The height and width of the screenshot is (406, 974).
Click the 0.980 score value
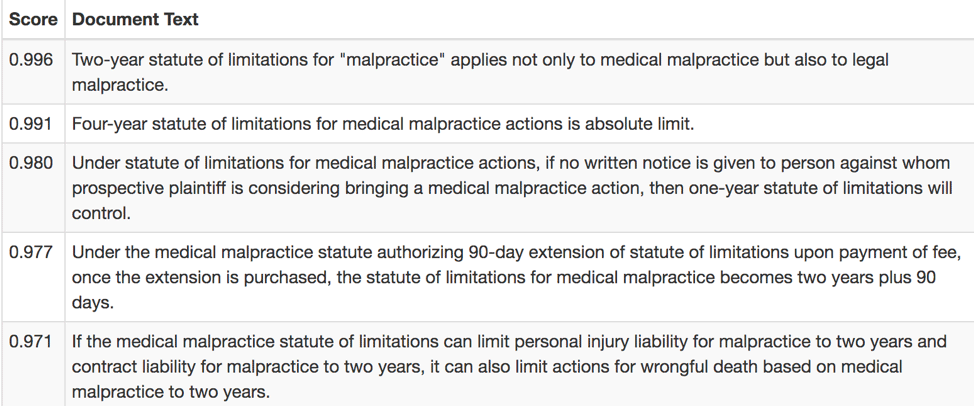coord(32,163)
